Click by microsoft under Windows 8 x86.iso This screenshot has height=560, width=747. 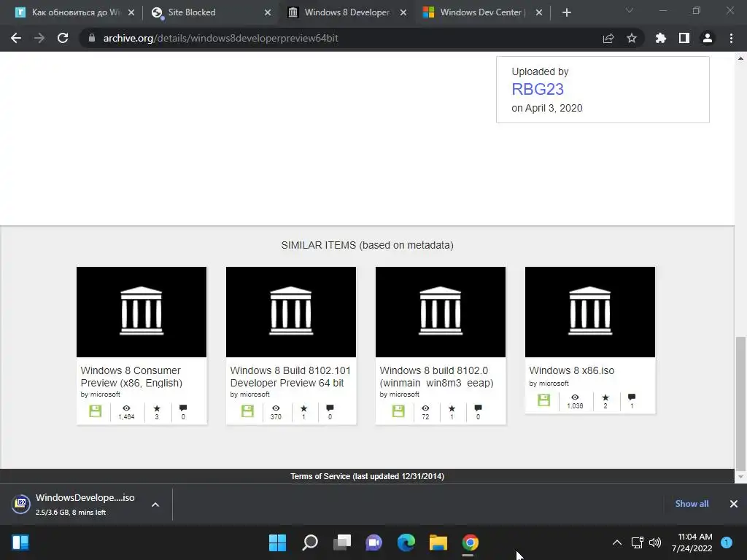[549, 384]
